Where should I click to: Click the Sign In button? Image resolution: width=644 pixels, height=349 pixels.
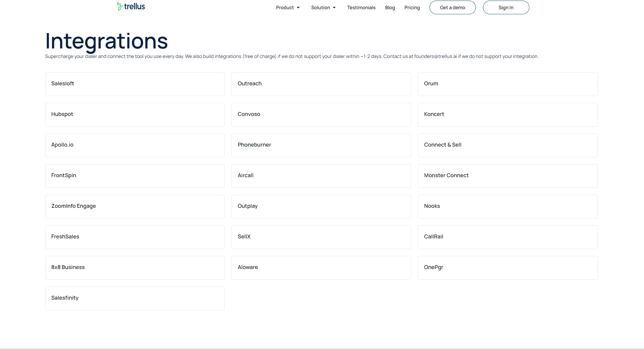(x=506, y=7)
